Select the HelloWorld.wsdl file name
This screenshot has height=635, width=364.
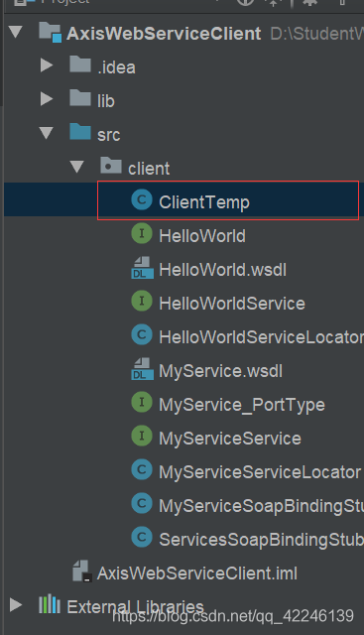[x=223, y=270]
